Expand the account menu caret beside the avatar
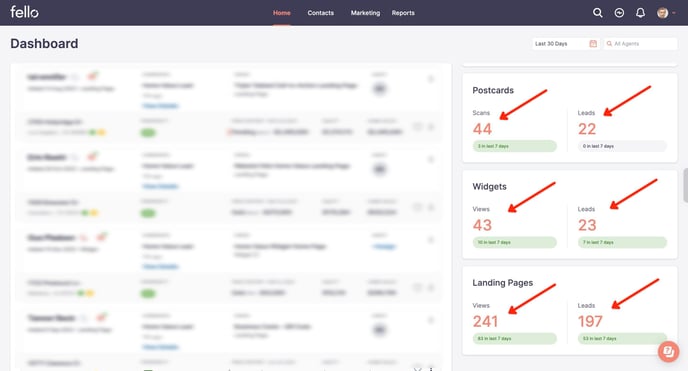Viewport: 688px width, 371px height. [x=674, y=13]
